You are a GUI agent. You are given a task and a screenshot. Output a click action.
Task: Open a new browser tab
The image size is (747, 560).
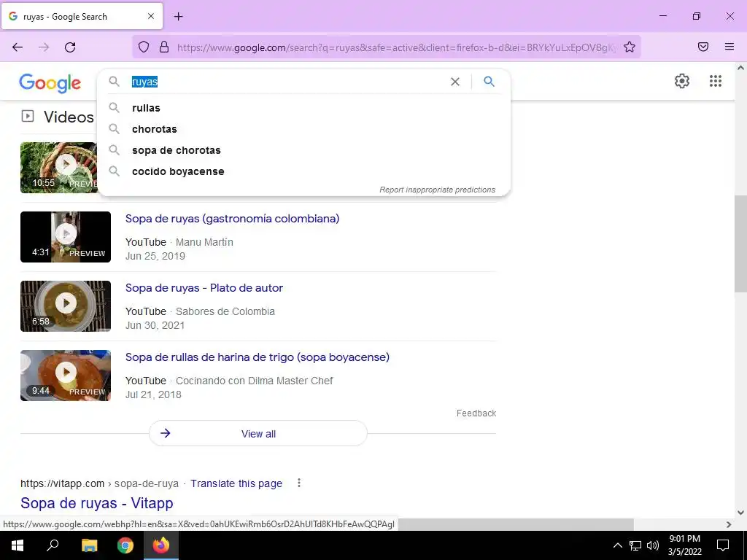pyautogui.click(x=178, y=17)
